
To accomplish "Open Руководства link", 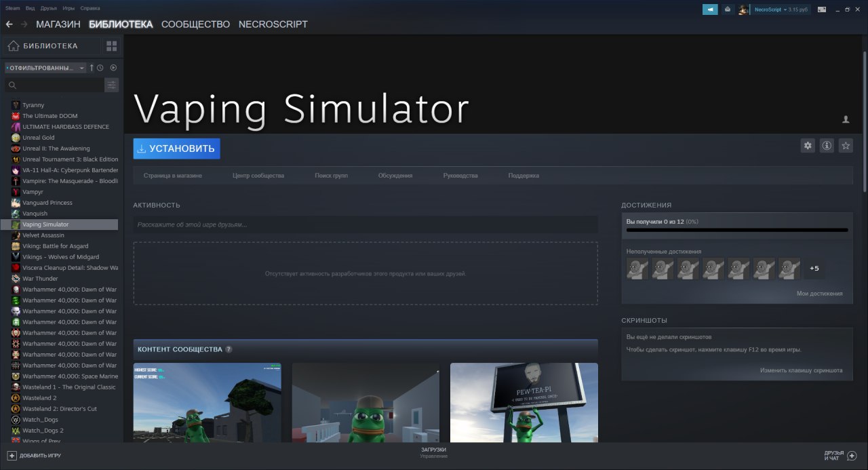I will (x=460, y=176).
